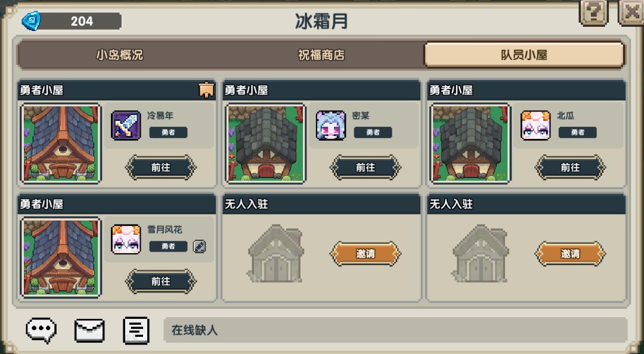Screen dimensions: 644x354
Task: Click 前往 button for 雪月风花's cabin
Action: pyautogui.click(x=160, y=281)
